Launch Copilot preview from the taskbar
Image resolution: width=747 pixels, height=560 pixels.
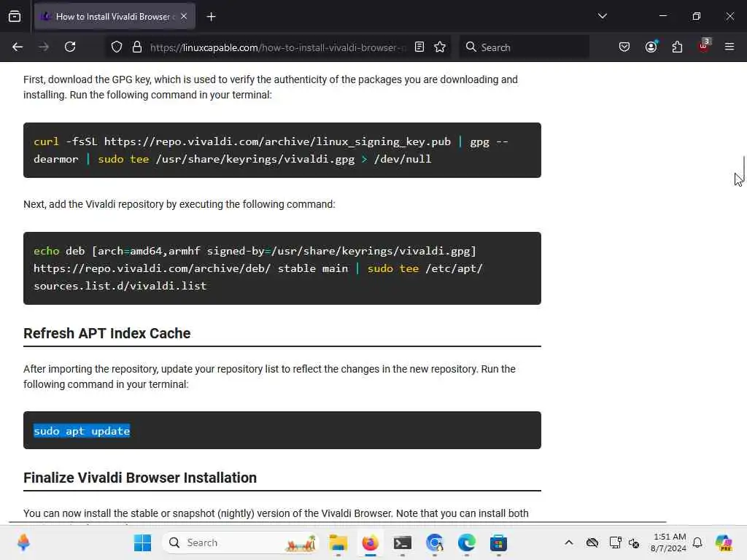pyautogui.click(x=724, y=542)
